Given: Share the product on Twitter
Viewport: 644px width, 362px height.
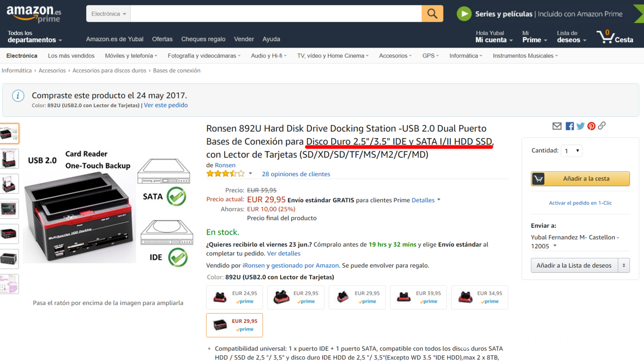Looking at the screenshot, I should coord(580,126).
